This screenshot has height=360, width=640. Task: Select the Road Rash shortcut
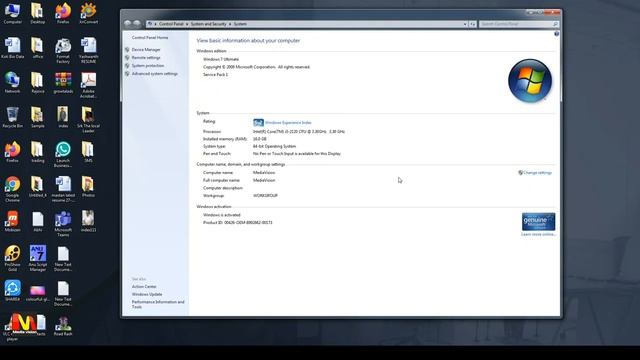(x=63, y=326)
